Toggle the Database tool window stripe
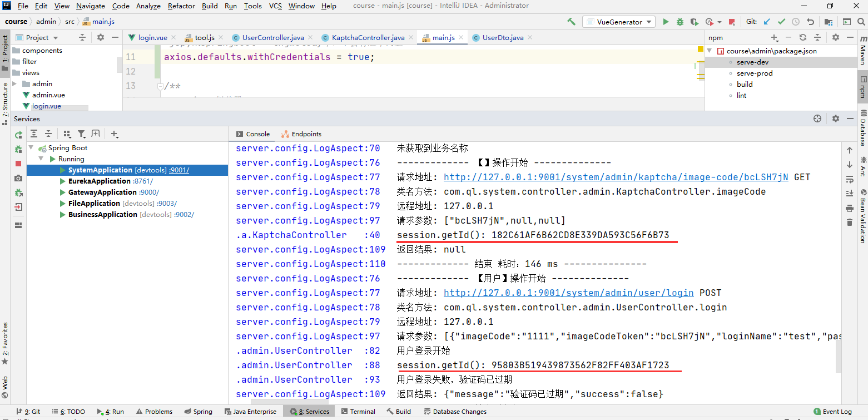868x420 pixels. [x=863, y=127]
